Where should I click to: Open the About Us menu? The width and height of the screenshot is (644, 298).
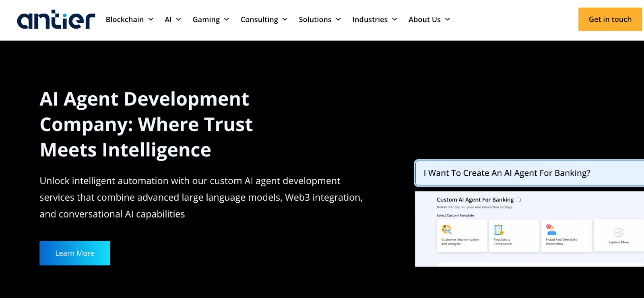pos(425,19)
